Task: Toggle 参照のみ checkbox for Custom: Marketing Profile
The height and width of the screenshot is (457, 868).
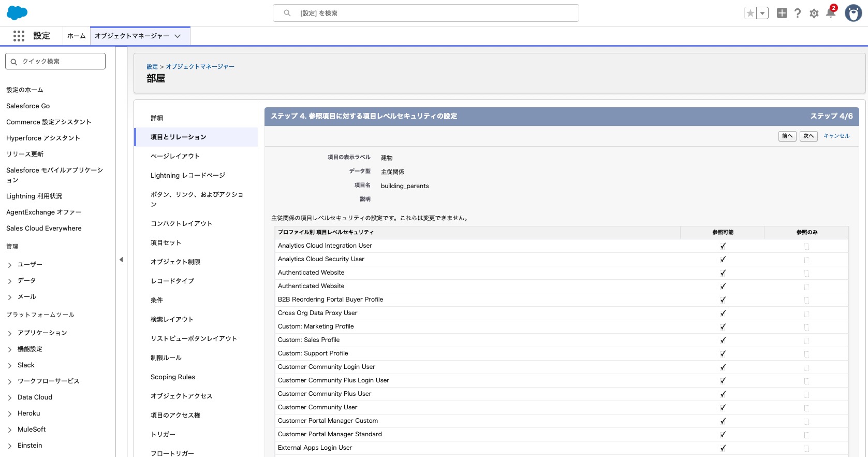Action: pyautogui.click(x=806, y=327)
